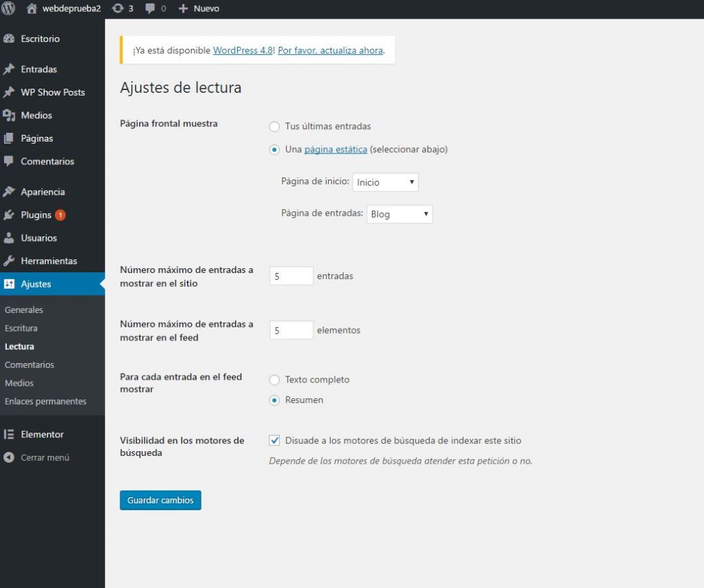704x588 pixels.
Task: Click the Plugins menu label
Action: 36,215
